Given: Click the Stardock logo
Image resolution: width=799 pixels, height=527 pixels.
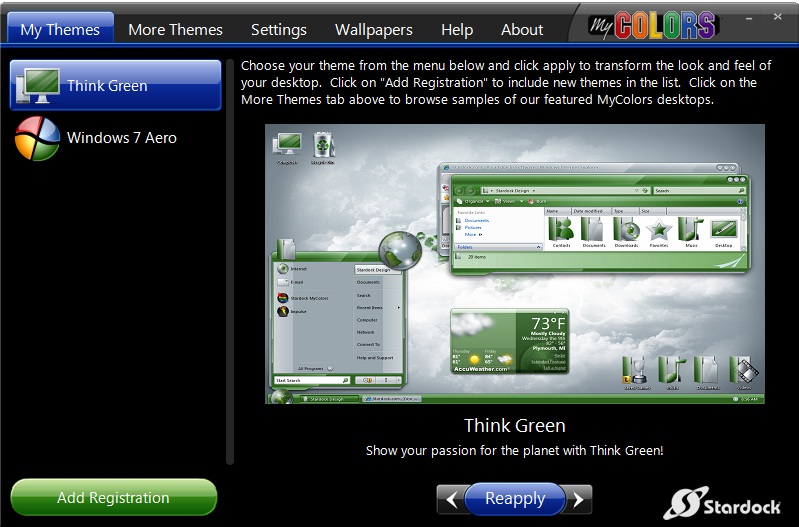Looking at the screenshot, I should 722,504.
